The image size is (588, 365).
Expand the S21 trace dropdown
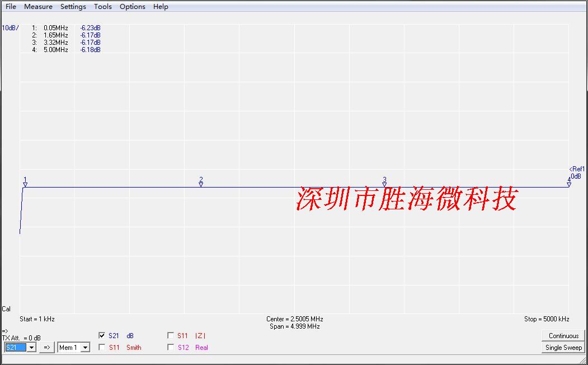coord(32,348)
